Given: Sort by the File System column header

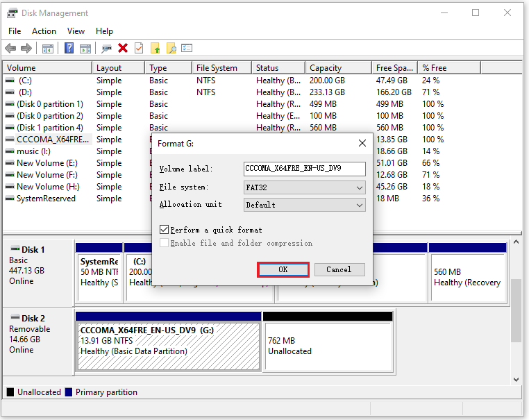Looking at the screenshot, I should 222,68.
